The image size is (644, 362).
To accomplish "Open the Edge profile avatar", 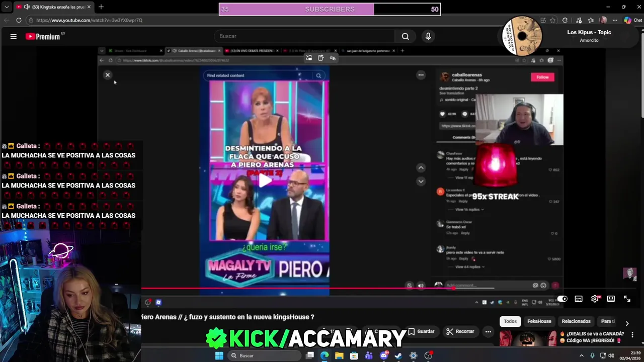I will pos(603,20).
